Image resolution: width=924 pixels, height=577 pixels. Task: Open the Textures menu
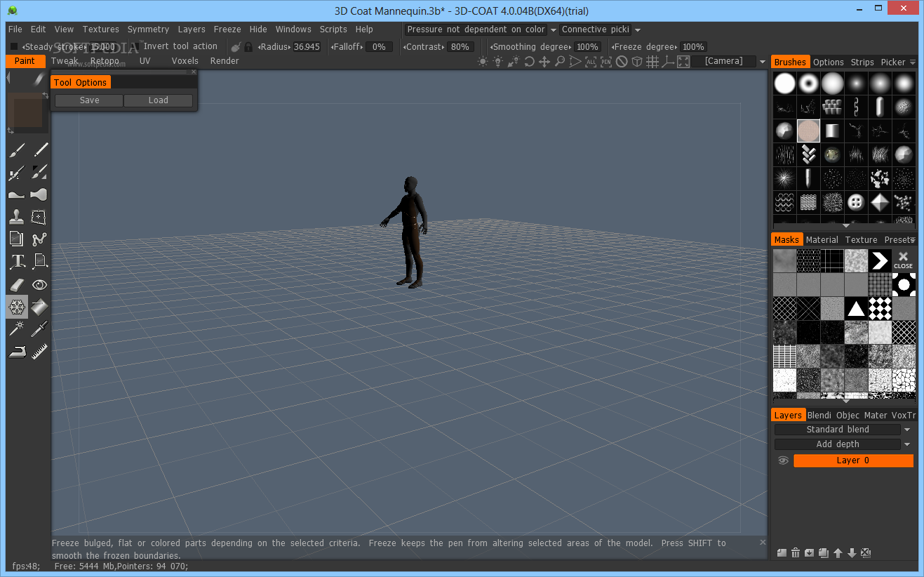101,29
